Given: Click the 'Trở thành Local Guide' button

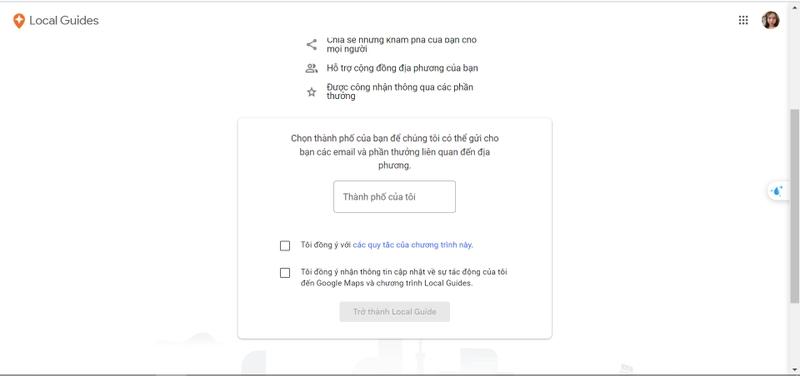Looking at the screenshot, I should coord(394,312).
